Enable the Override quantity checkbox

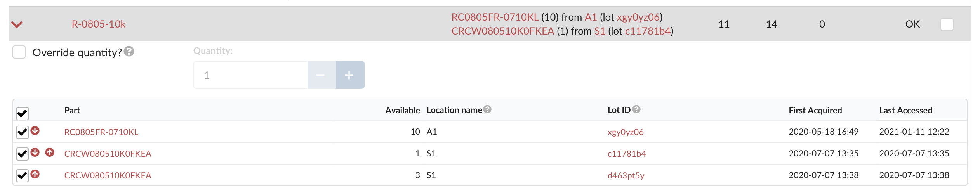click(19, 52)
